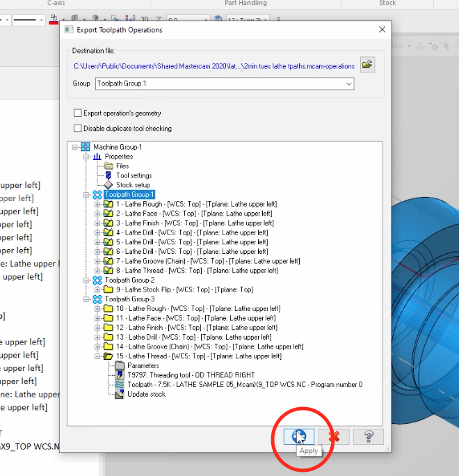Toggle checked folder icon of 4 - Lathe Drill
The width and height of the screenshot is (459, 476).
pos(108,232)
